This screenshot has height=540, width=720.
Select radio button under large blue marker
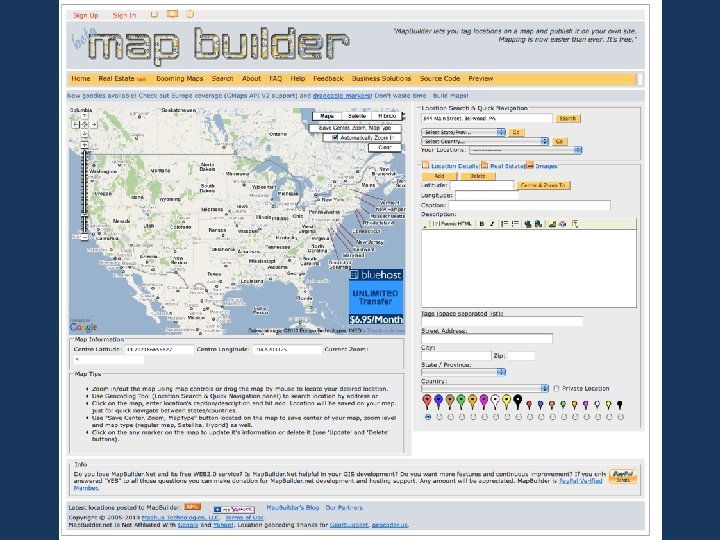click(439, 417)
